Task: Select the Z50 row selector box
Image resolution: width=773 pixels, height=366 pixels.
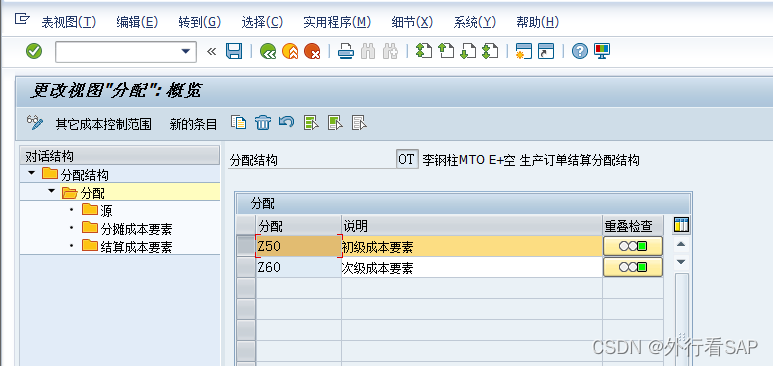Action: point(246,246)
